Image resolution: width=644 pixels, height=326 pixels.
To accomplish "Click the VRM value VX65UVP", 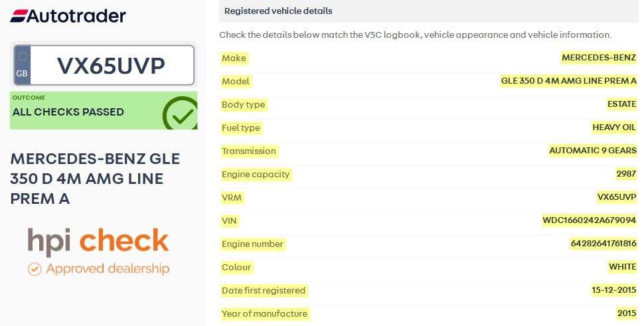I will 616,197.
